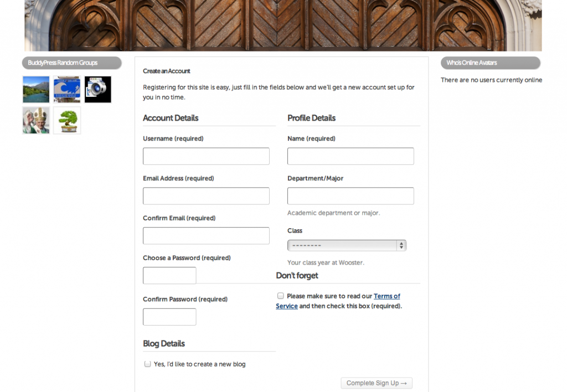Check the Terms of Service agreement box
The width and height of the screenshot is (567, 392).
[x=281, y=296]
